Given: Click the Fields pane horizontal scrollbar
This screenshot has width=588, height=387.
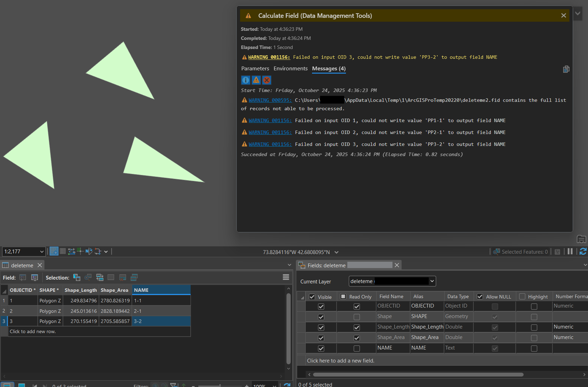Looking at the screenshot, I should point(418,374).
